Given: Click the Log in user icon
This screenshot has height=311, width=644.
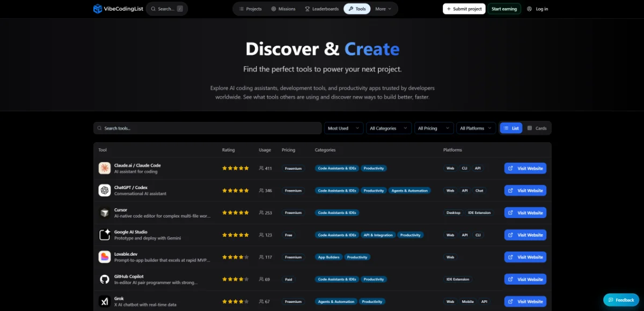Looking at the screenshot, I should pyautogui.click(x=529, y=9).
